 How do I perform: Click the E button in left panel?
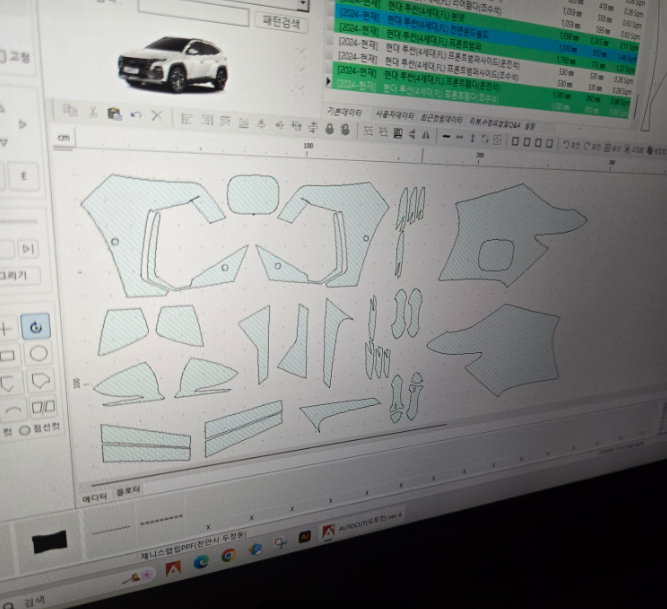pos(24,176)
